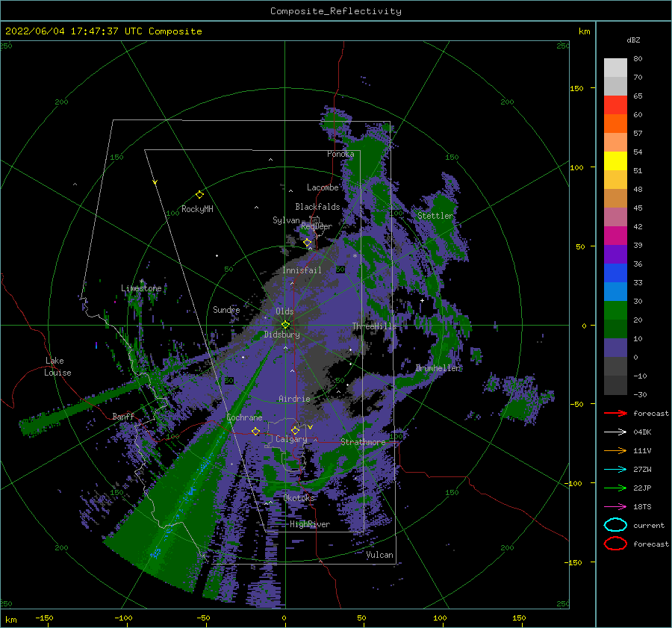Click the Sylvan label on map

click(x=286, y=220)
